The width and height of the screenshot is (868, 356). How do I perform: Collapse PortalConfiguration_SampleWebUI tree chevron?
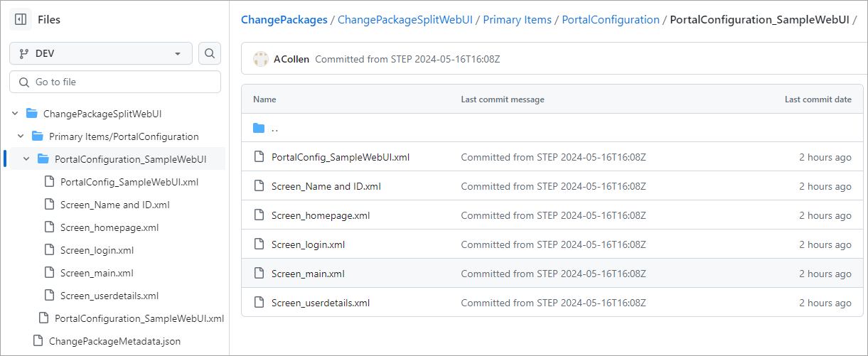[27, 159]
